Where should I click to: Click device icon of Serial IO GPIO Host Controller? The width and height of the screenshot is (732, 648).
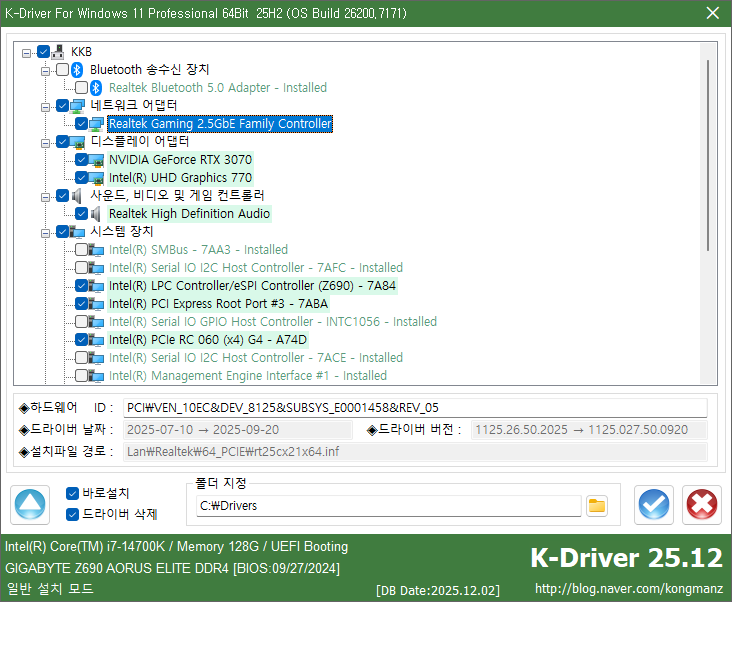(96, 322)
